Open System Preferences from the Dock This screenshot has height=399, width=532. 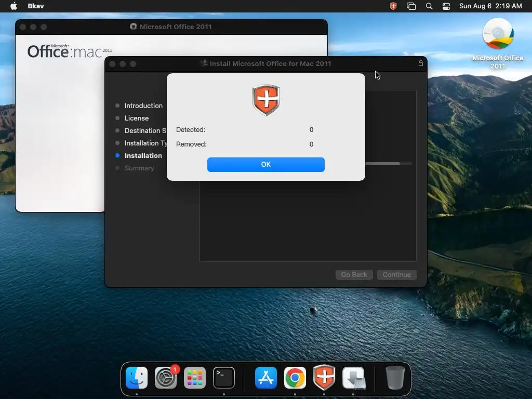(166, 378)
